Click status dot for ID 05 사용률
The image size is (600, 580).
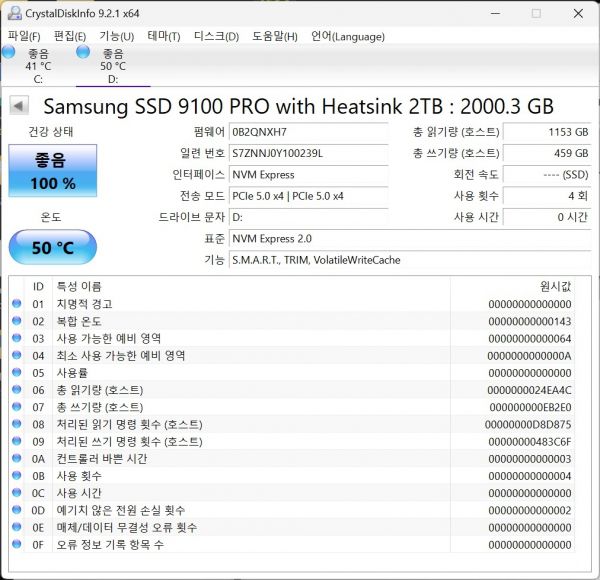point(16,372)
